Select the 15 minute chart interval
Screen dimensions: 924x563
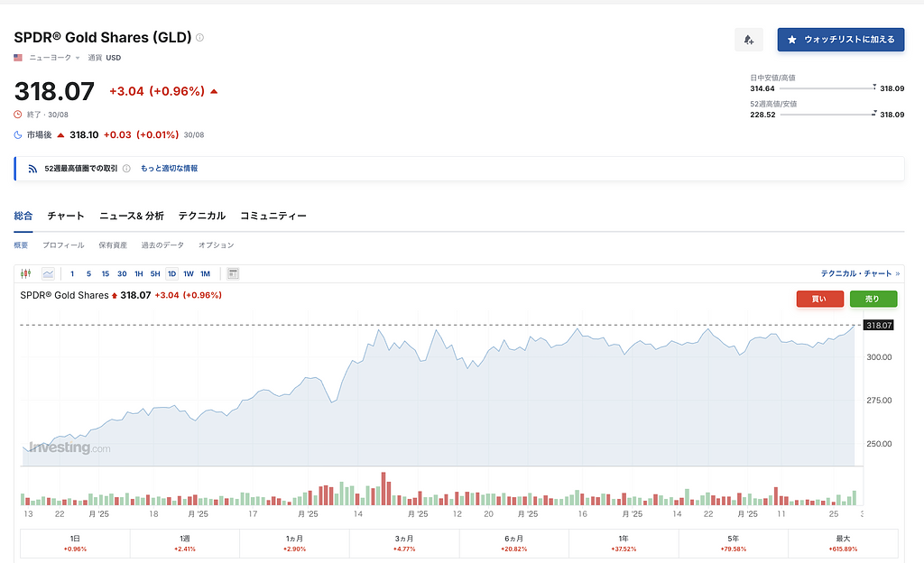[x=105, y=273]
